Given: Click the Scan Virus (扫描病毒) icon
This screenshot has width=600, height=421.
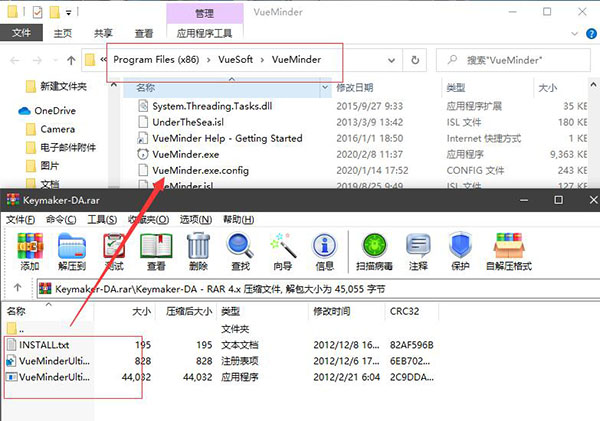Looking at the screenshot, I should (374, 246).
